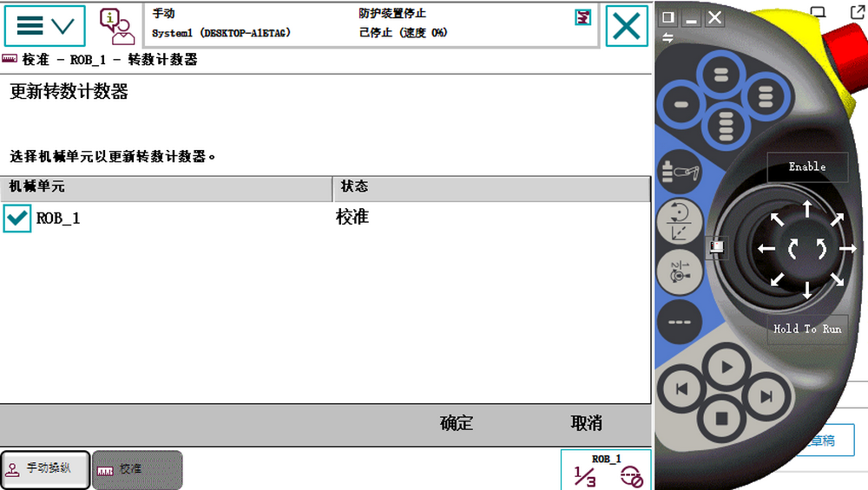Click the popout icon at top right
This screenshot has height=490, width=868.
[858, 11]
